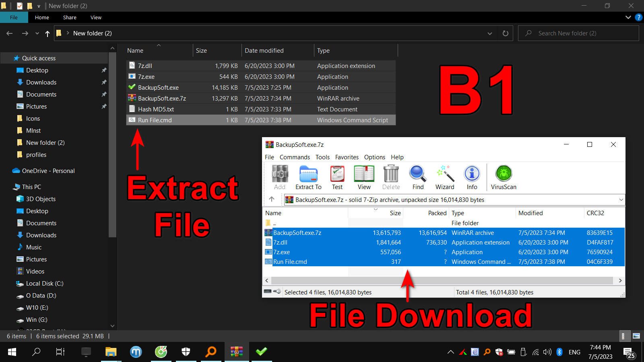Screen dimensions: 644x362
Task: Open the green checkmark taskbar app
Action: coord(262,352)
